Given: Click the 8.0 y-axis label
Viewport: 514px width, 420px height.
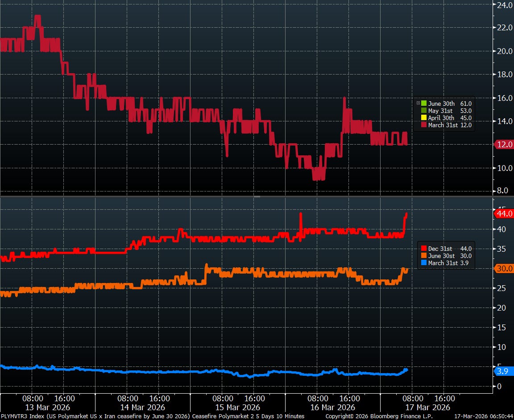Looking at the screenshot, I should (502, 191).
